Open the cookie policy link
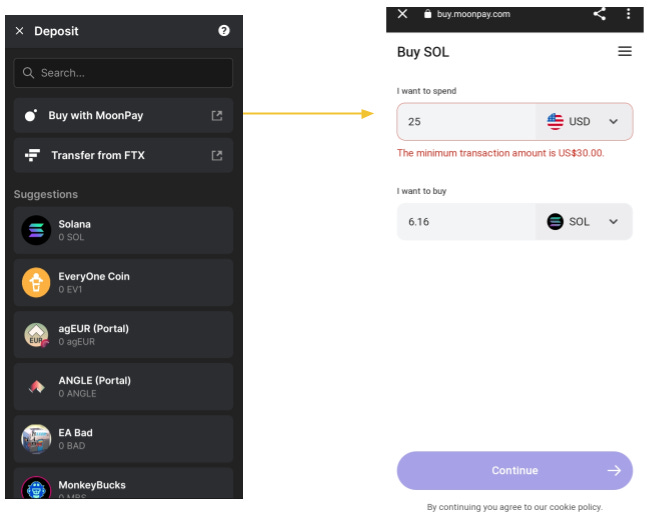Viewport: 658px width, 526px height. click(x=575, y=507)
